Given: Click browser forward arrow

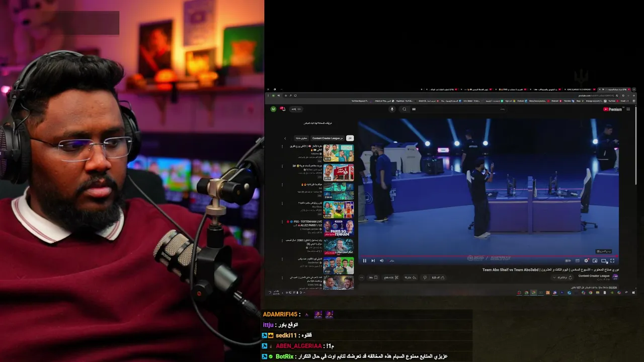Looking at the screenshot, I should click(628, 96).
